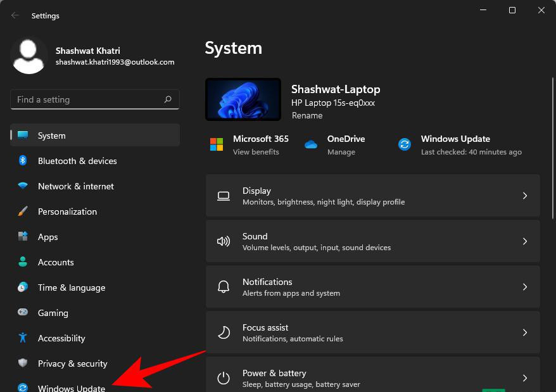Viewport: 556px width, 392px height.
Task: Select Apps in the sidebar
Action: click(x=48, y=237)
